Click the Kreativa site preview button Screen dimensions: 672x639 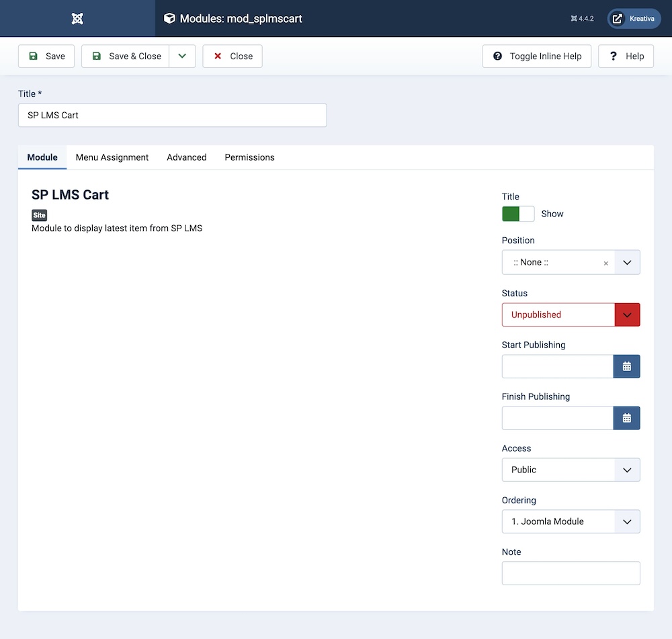pos(634,19)
